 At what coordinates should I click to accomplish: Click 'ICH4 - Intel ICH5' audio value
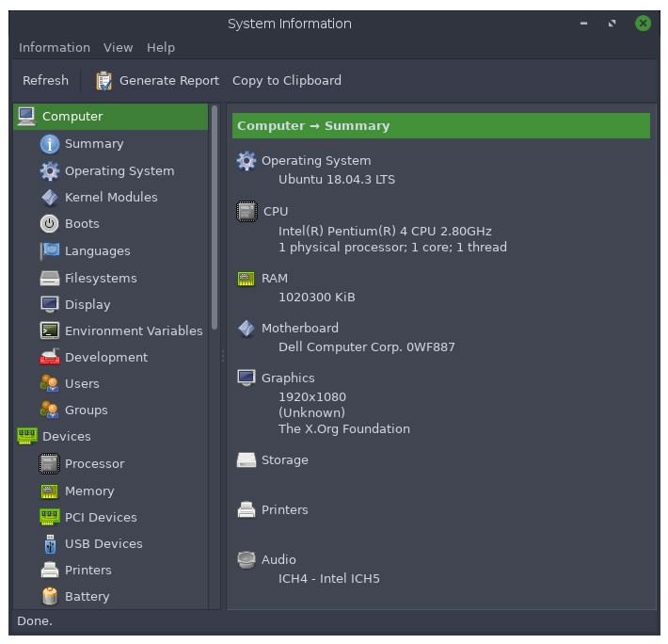(x=329, y=579)
